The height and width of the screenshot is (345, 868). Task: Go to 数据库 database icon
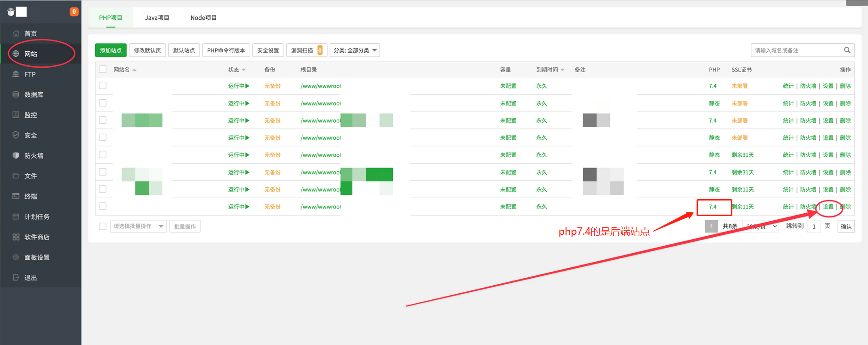[16, 94]
